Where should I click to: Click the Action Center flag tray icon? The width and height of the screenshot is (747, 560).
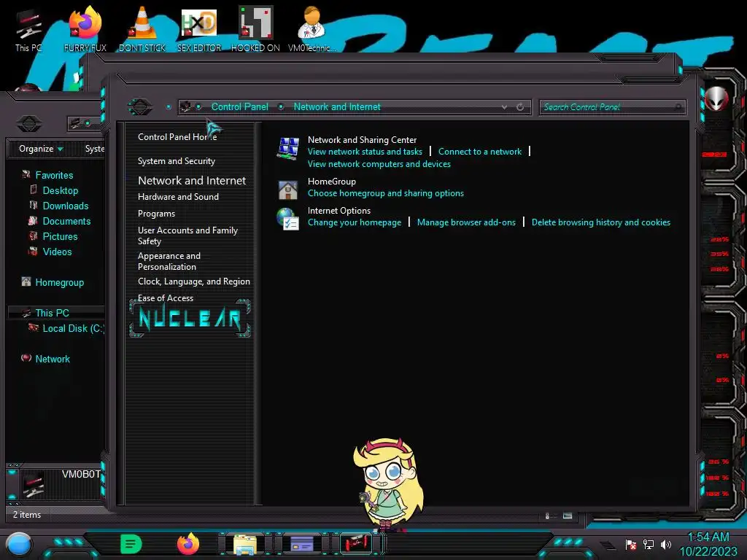tap(631, 544)
